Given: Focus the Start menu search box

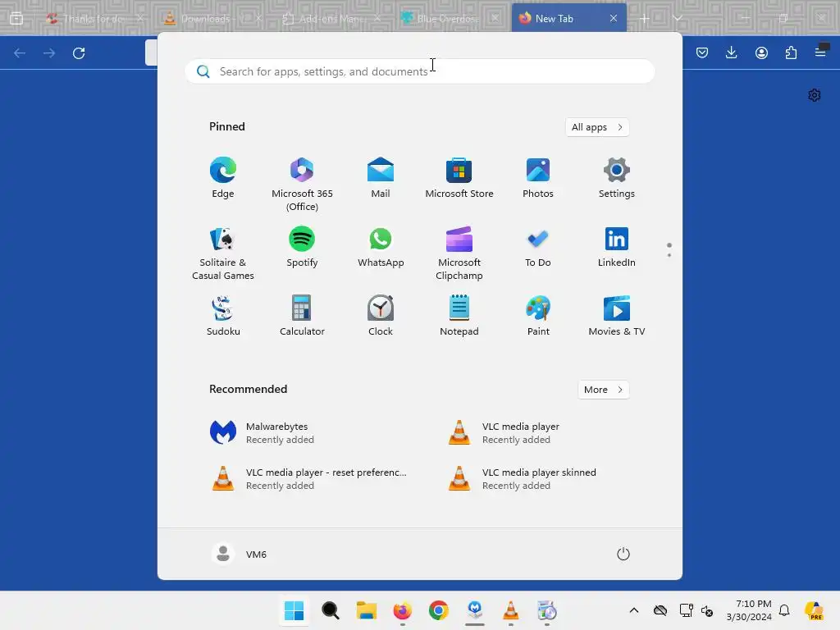Looking at the screenshot, I should [x=420, y=71].
